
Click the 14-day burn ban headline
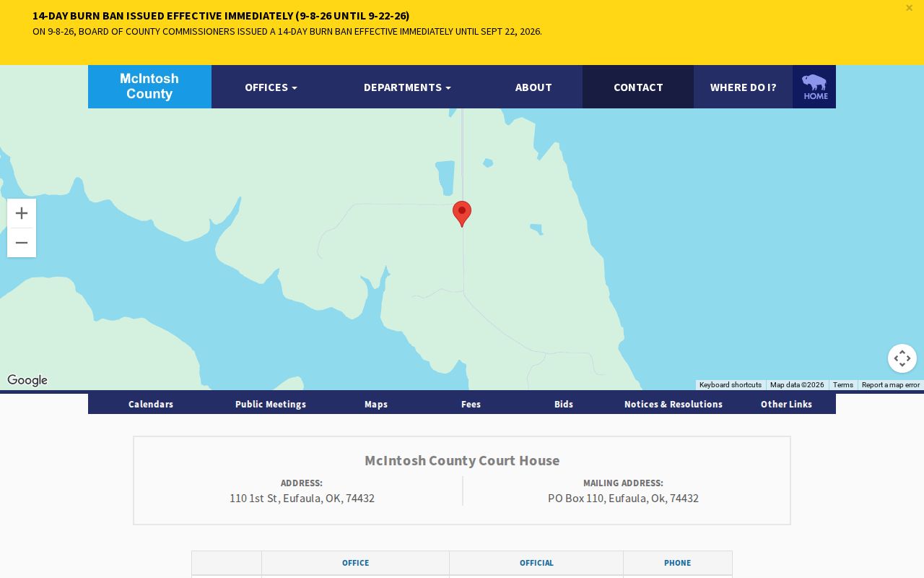tap(221, 15)
